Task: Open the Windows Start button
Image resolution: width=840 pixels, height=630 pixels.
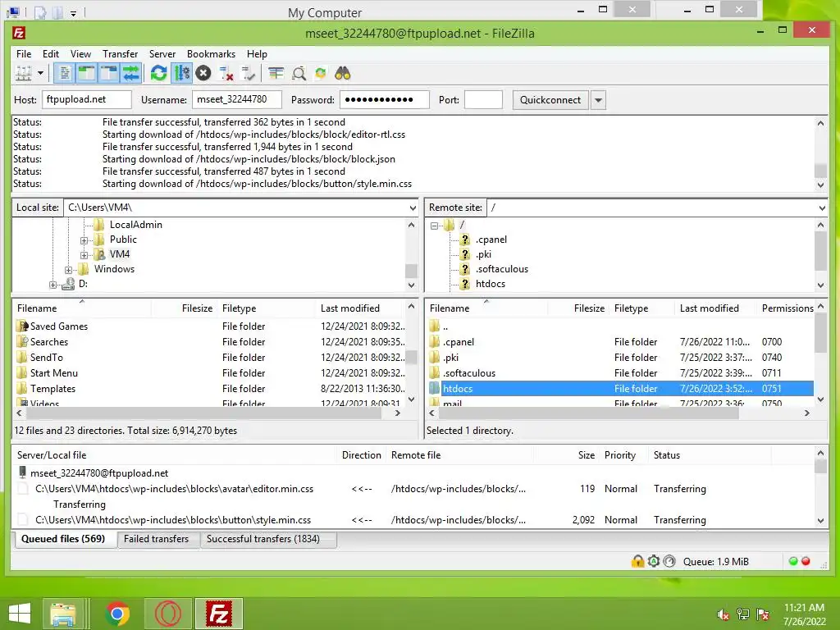Action: click(x=20, y=614)
